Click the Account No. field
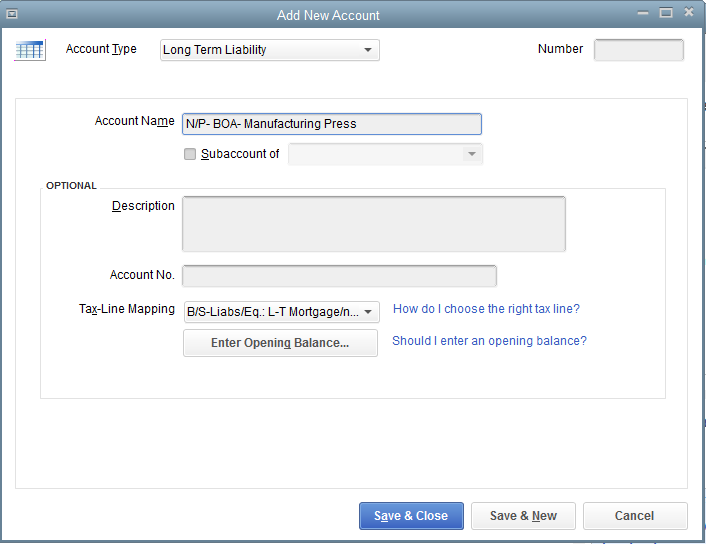This screenshot has height=544, width=706. pos(339,276)
